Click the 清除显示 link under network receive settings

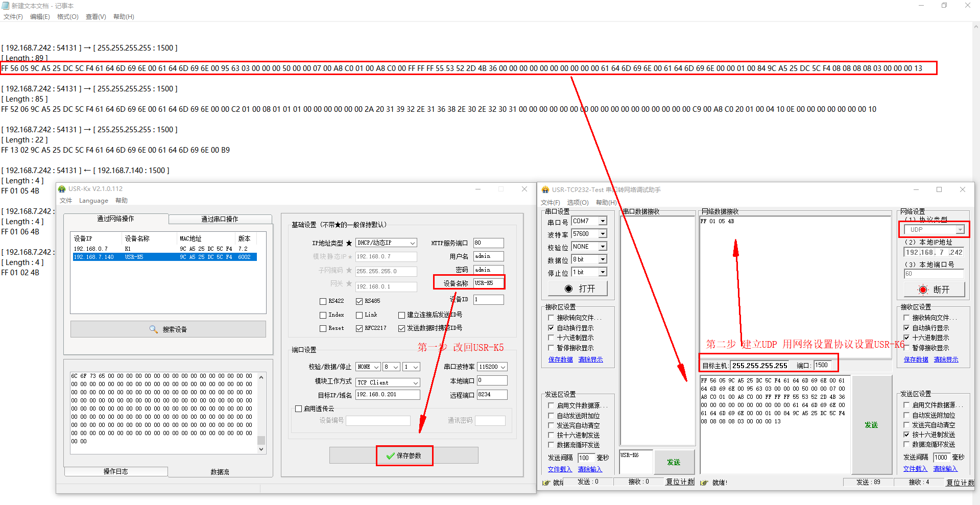pos(946,359)
